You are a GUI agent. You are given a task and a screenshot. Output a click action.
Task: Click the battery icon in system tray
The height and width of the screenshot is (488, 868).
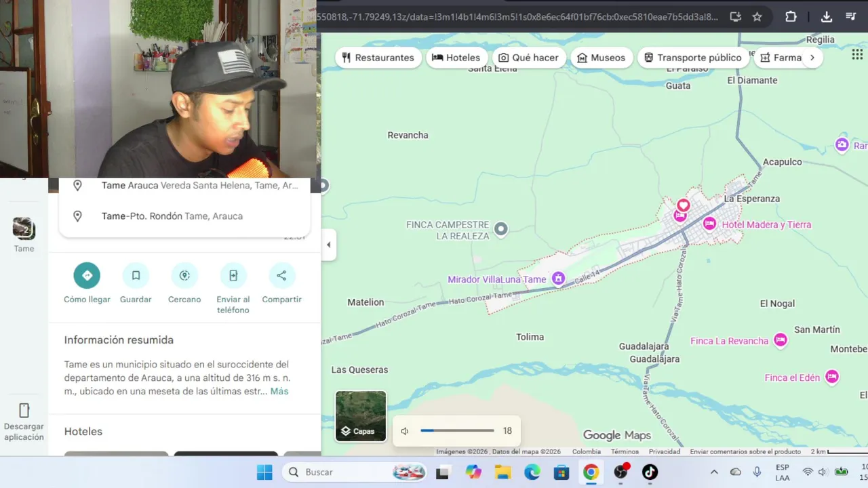pos(841,472)
